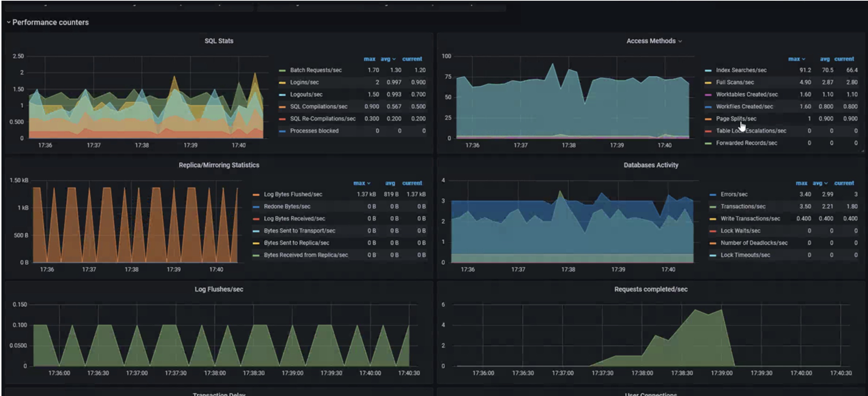Toggle the Bytes Sent to Transport/sec series
868x396 pixels.
[299, 230]
